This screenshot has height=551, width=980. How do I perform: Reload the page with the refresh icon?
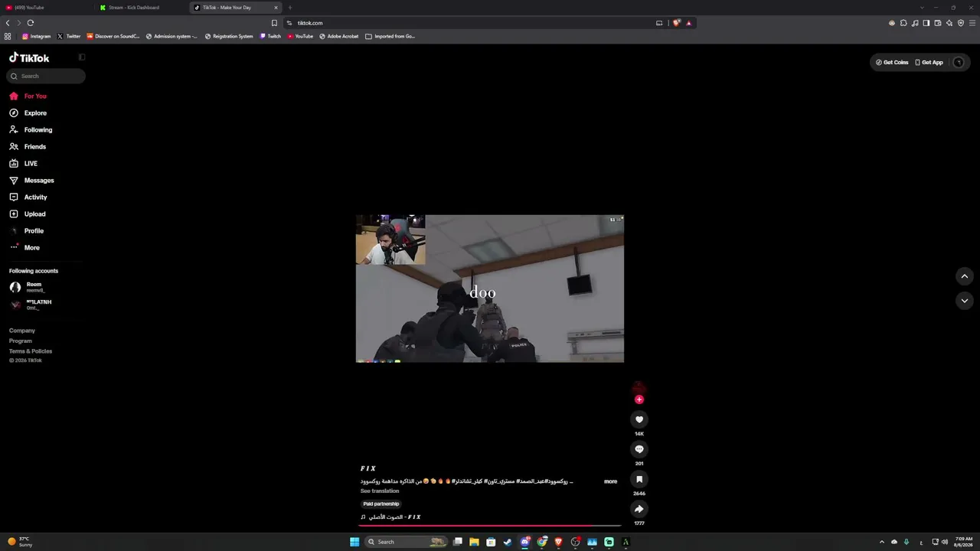[x=31, y=23]
